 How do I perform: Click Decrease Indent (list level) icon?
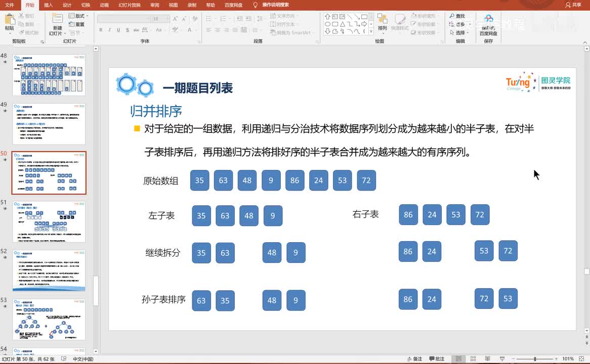click(x=240, y=18)
